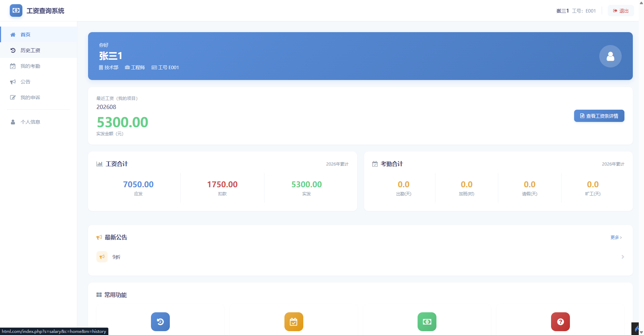Click the 旷工(天) value

[x=593, y=184]
